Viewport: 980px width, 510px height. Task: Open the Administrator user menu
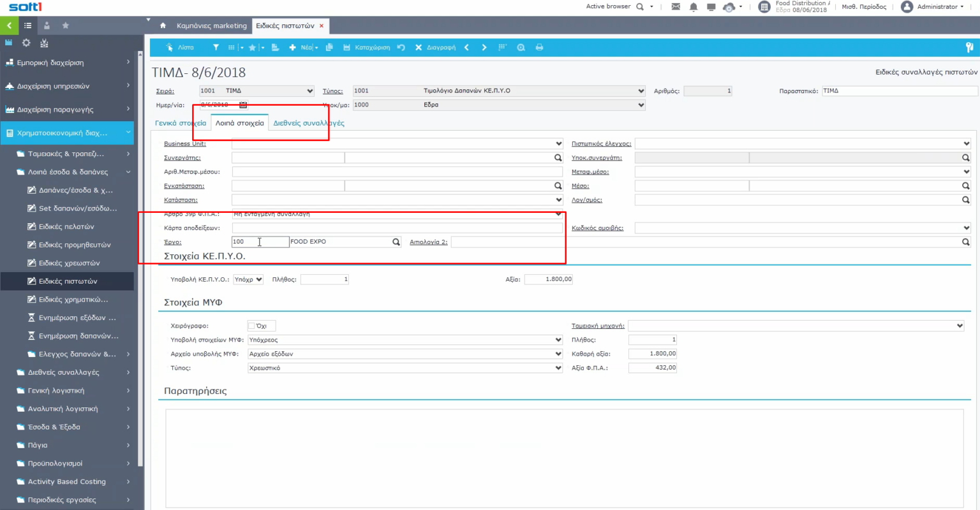tap(932, 6)
